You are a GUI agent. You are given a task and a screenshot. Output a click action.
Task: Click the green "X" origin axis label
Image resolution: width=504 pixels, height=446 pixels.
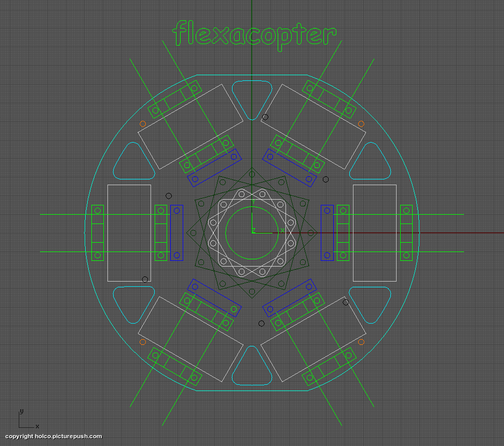pos(282,231)
